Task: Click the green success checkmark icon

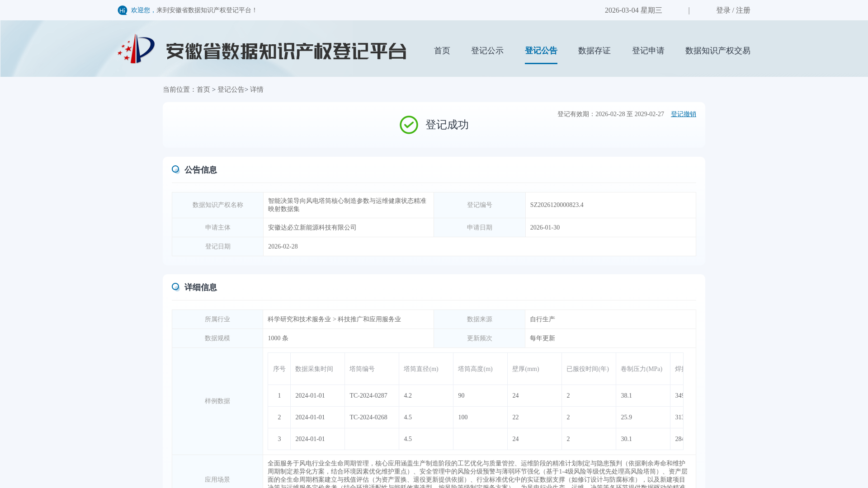Action: click(409, 125)
